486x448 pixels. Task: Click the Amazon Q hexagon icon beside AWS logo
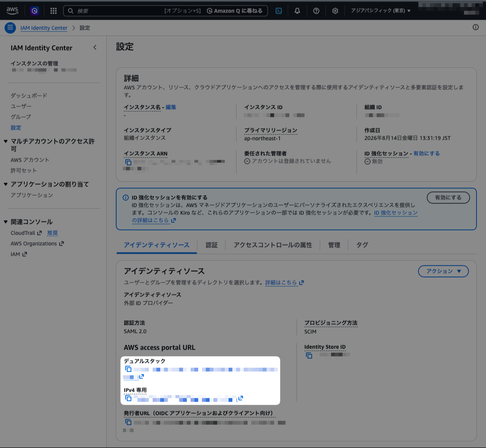tap(35, 11)
